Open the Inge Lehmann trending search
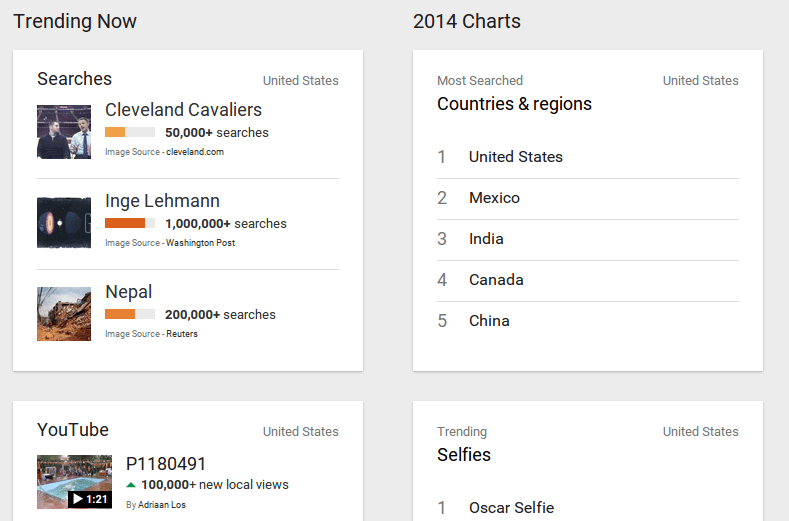The width and height of the screenshot is (789, 521). tap(162, 201)
